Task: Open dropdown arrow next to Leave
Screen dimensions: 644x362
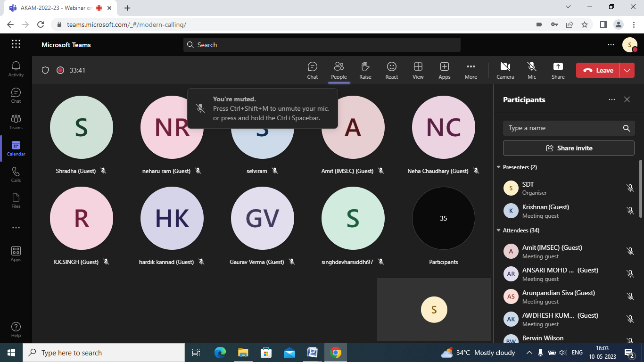Action: coord(627,70)
